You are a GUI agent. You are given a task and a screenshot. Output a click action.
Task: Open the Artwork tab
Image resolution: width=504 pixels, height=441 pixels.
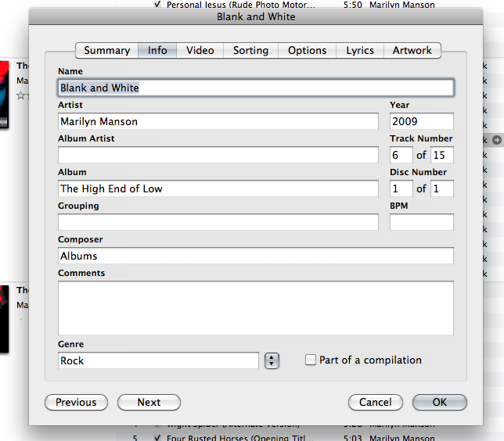pyautogui.click(x=412, y=50)
